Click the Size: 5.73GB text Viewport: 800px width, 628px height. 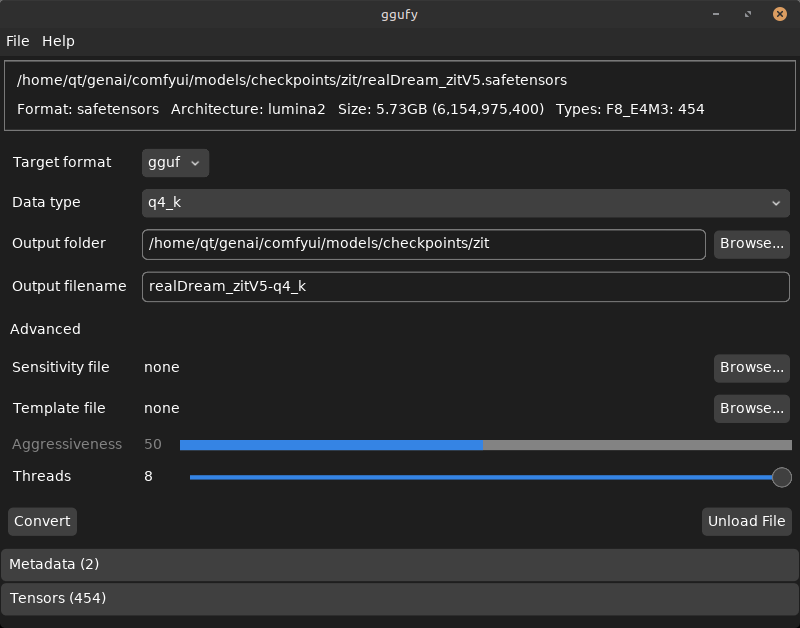pos(441,109)
